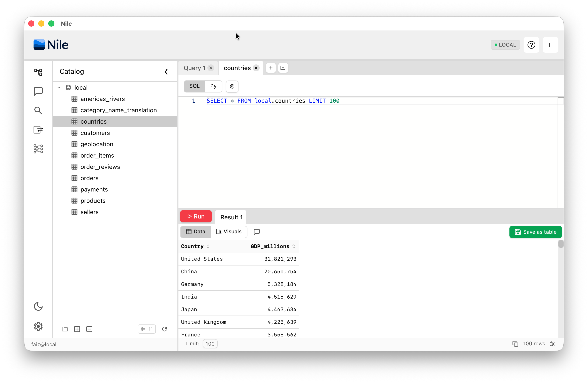This screenshot has height=383, width=588.
Task: Collapse the local database tree
Action: coord(59,87)
